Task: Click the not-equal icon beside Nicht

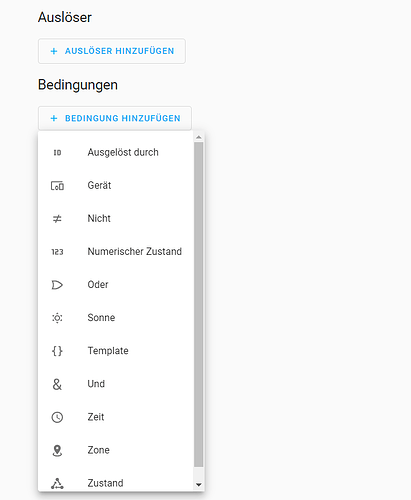Action: pyautogui.click(x=57, y=219)
